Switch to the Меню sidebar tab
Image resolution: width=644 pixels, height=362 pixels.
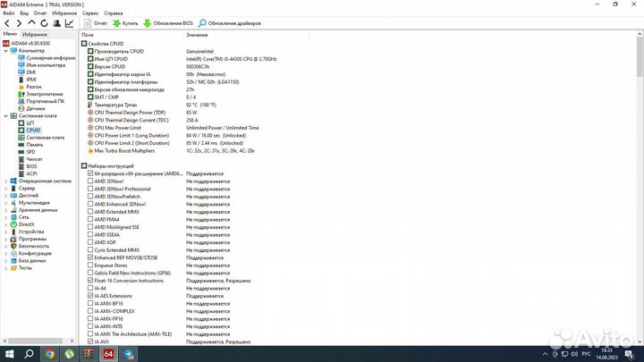pyautogui.click(x=10, y=34)
